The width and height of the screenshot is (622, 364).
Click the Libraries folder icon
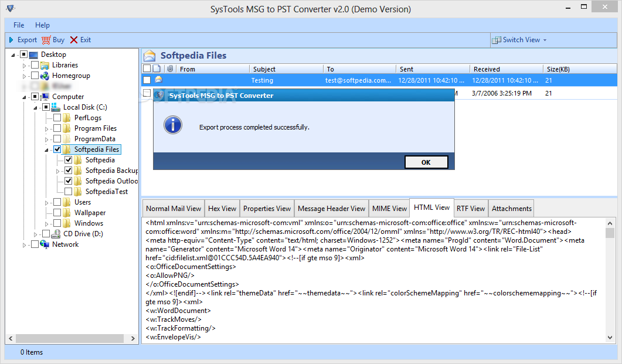tap(45, 65)
